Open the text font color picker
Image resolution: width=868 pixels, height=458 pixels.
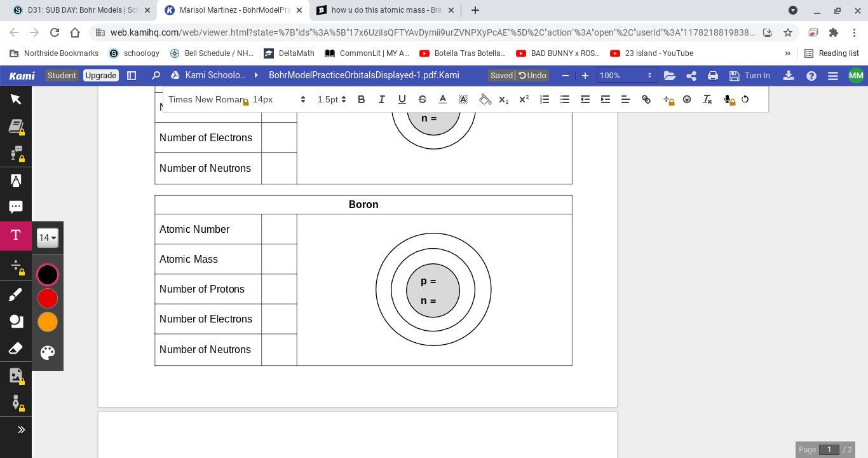[442, 99]
